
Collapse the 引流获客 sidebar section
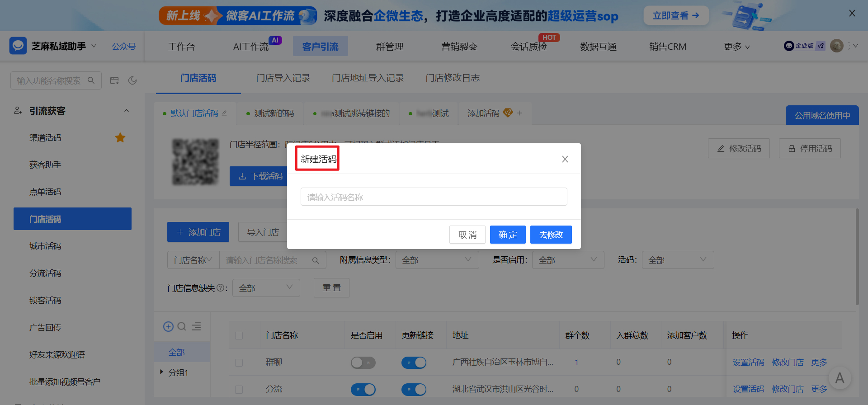tap(127, 111)
